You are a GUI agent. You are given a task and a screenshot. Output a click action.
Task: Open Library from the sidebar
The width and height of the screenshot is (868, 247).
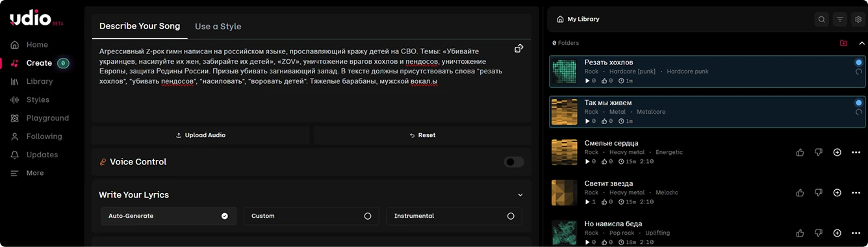pyautogui.click(x=39, y=81)
